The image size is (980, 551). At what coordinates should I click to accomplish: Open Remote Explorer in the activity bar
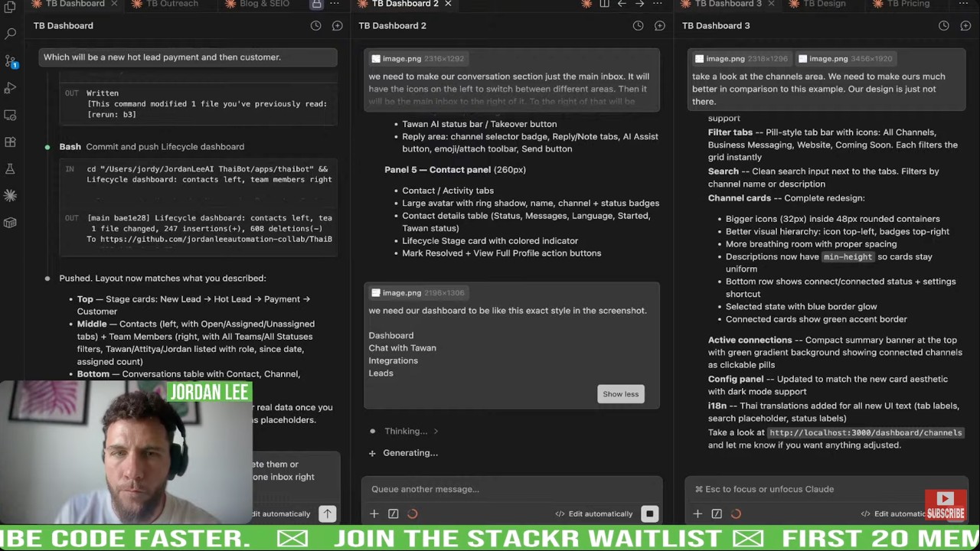[x=10, y=115]
